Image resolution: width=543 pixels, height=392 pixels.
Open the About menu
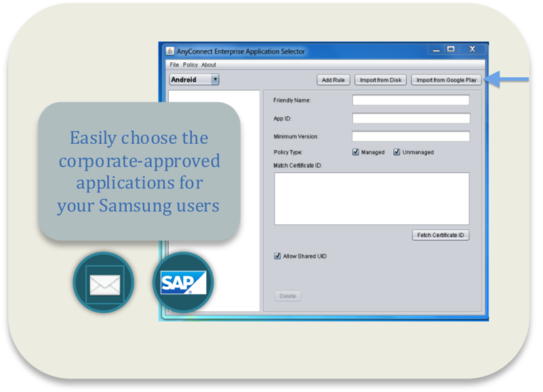pyautogui.click(x=209, y=65)
